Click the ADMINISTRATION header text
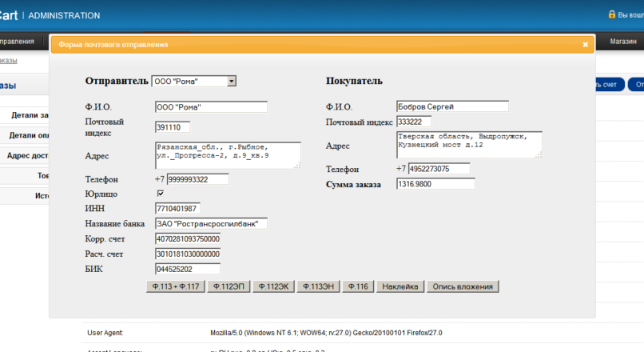 [x=64, y=16]
